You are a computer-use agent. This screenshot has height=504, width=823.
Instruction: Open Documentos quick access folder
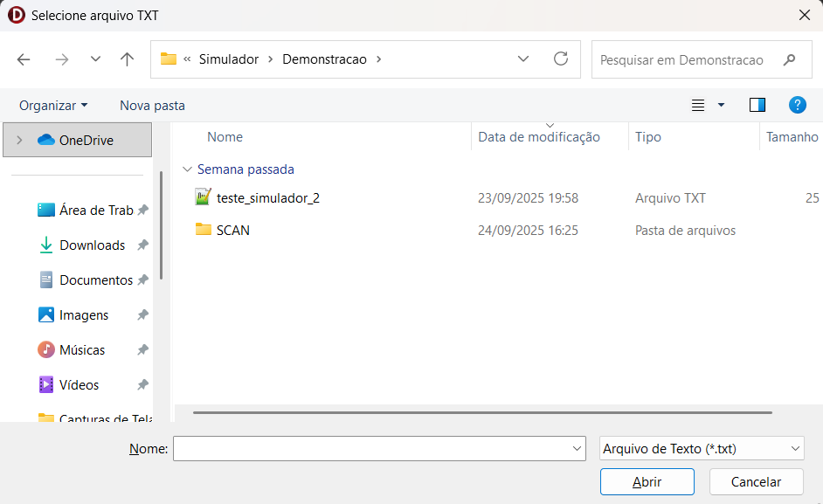coord(96,280)
